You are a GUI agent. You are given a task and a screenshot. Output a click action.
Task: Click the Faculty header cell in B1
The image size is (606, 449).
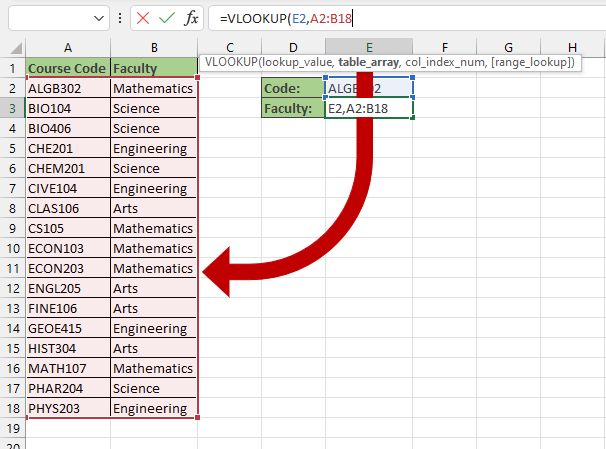(x=153, y=68)
